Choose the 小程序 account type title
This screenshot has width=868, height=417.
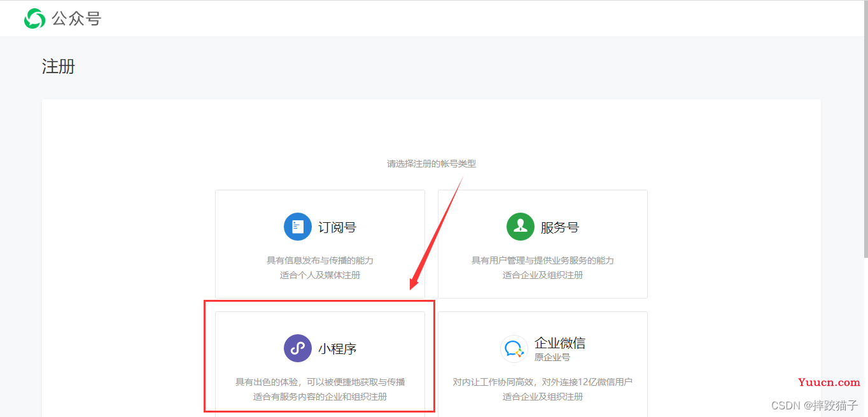pyautogui.click(x=337, y=349)
